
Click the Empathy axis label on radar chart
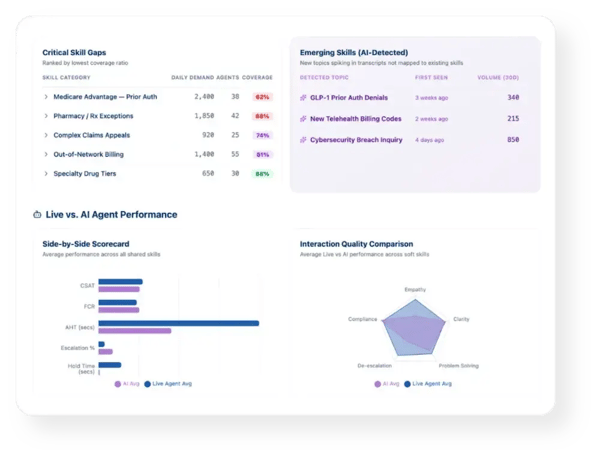pos(415,290)
